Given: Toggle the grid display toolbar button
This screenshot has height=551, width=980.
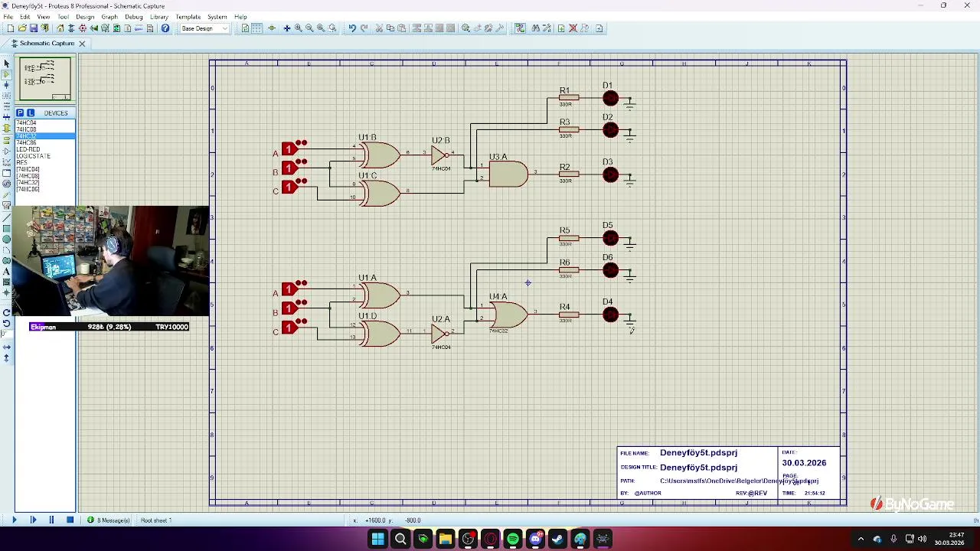Looking at the screenshot, I should 256,28.
